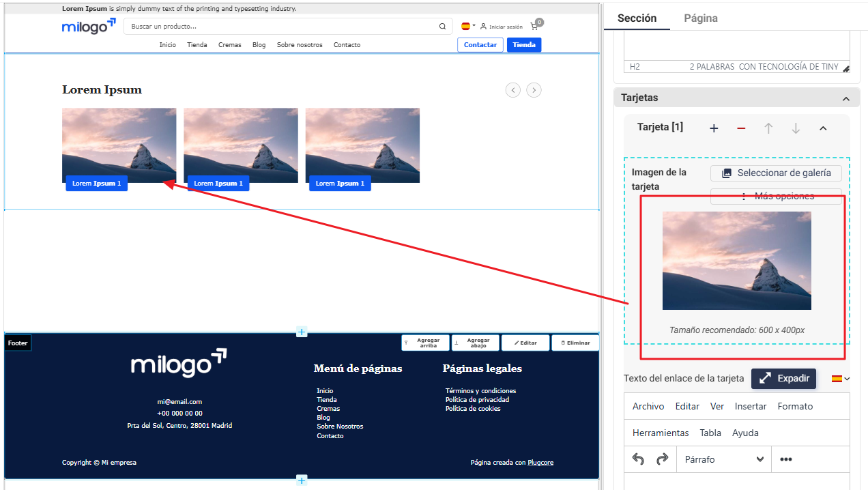Click the third carousel card image

[362, 145]
